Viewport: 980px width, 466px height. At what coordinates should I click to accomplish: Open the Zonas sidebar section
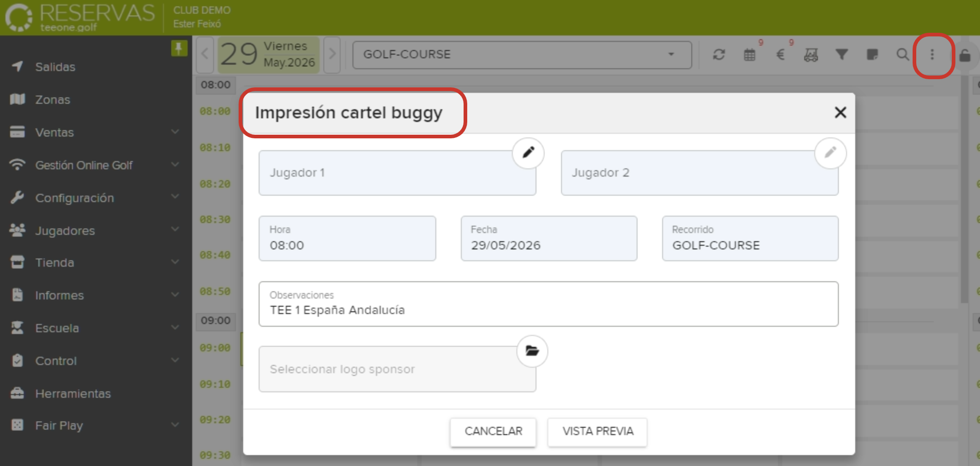click(53, 100)
